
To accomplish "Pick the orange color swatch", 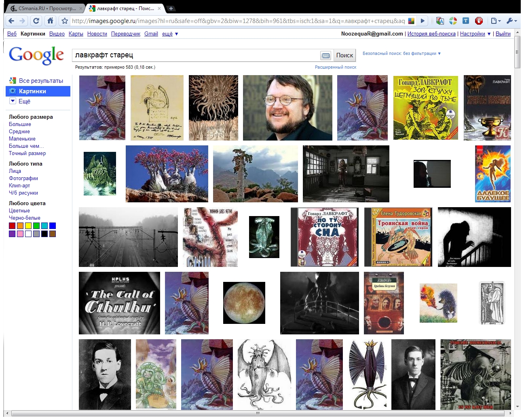I will tap(20, 226).
